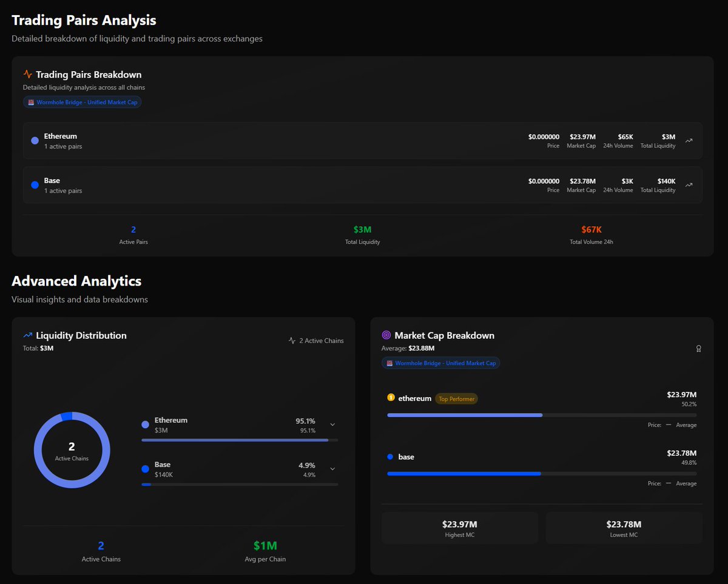Click the 2 Active Pairs value

point(133,229)
